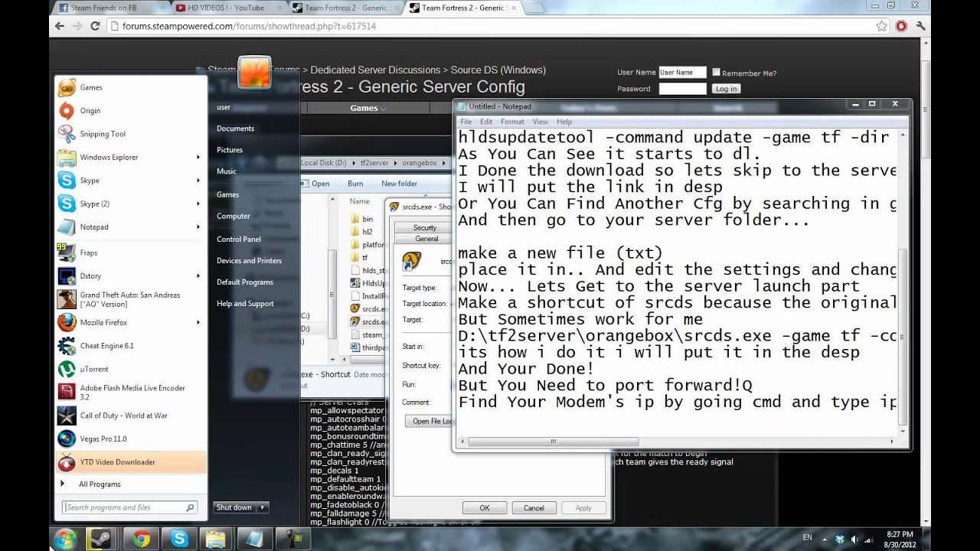This screenshot has width=980, height=551.
Task: Click the Log in button
Action: pos(726,89)
